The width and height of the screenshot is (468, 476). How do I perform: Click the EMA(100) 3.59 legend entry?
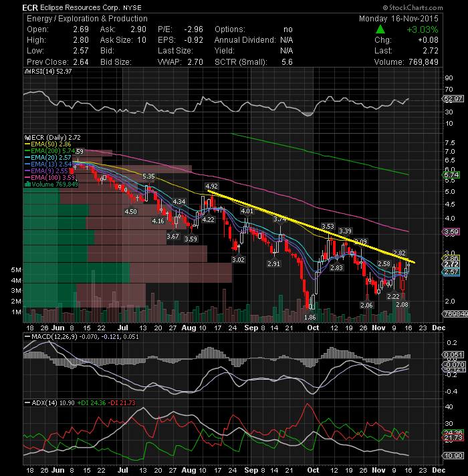(x=49, y=178)
